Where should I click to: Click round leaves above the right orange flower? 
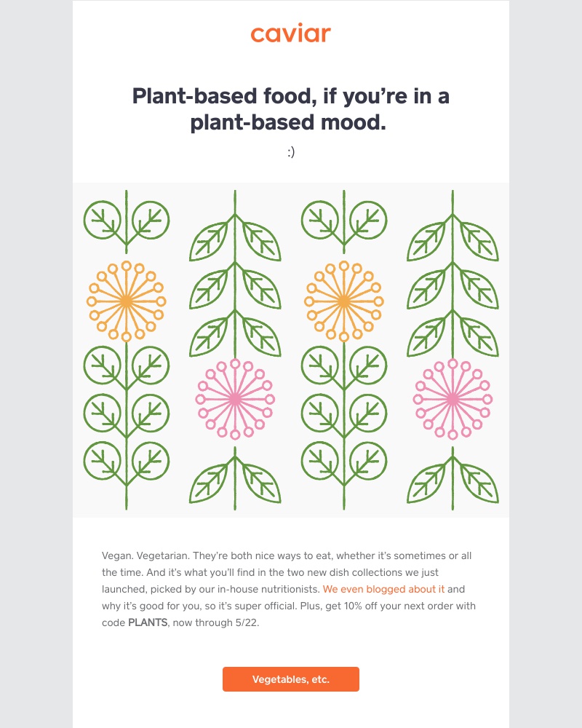tap(343, 218)
